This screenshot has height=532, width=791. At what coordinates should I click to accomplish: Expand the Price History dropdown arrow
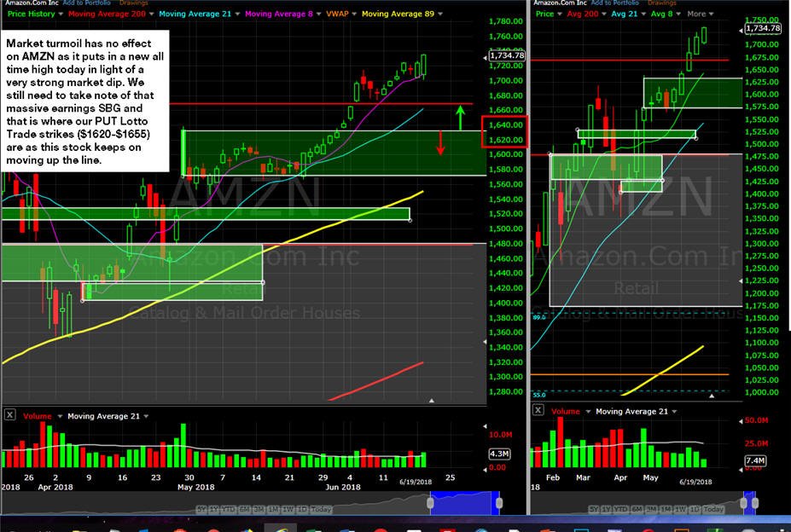(x=61, y=14)
